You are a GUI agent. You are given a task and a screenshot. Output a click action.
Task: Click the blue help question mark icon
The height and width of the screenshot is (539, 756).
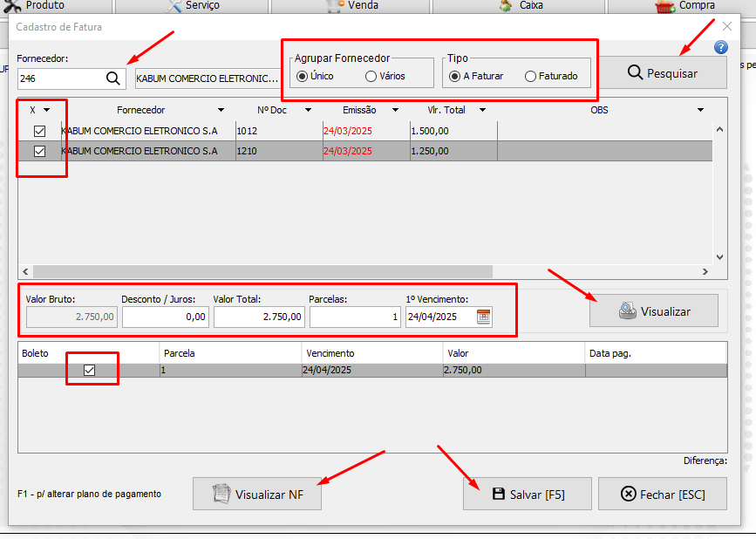(x=720, y=47)
